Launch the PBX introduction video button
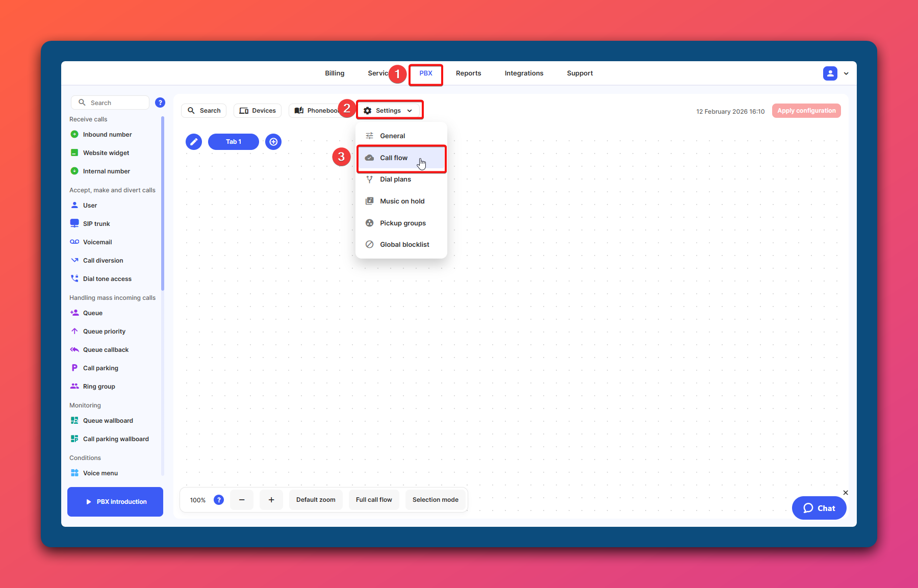Image resolution: width=918 pixels, height=588 pixels. tap(115, 502)
